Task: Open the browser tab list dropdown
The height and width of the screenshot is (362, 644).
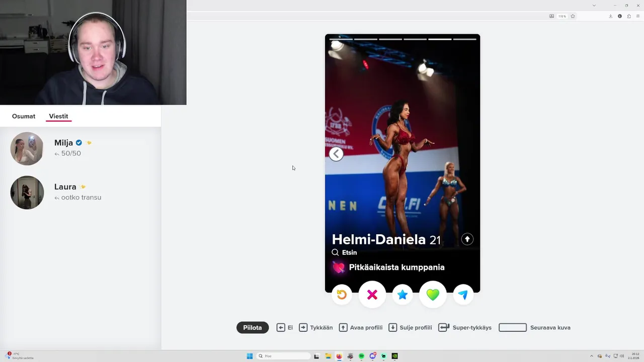Action: (x=594, y=5)
